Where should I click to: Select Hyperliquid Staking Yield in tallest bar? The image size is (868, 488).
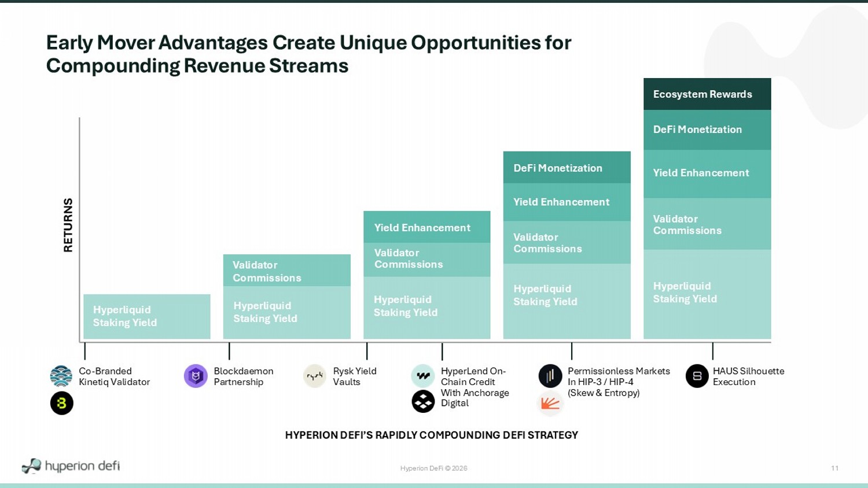707,294
